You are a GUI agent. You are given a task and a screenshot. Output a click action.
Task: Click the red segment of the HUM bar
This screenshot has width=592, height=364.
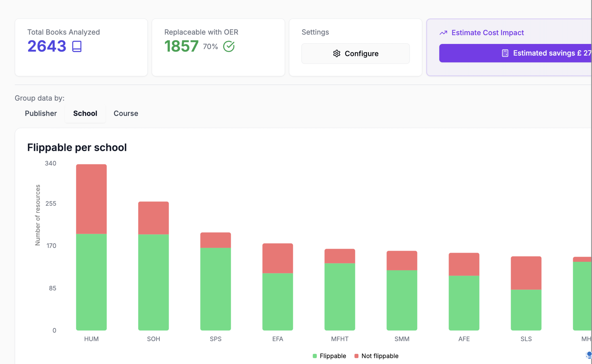91,199
